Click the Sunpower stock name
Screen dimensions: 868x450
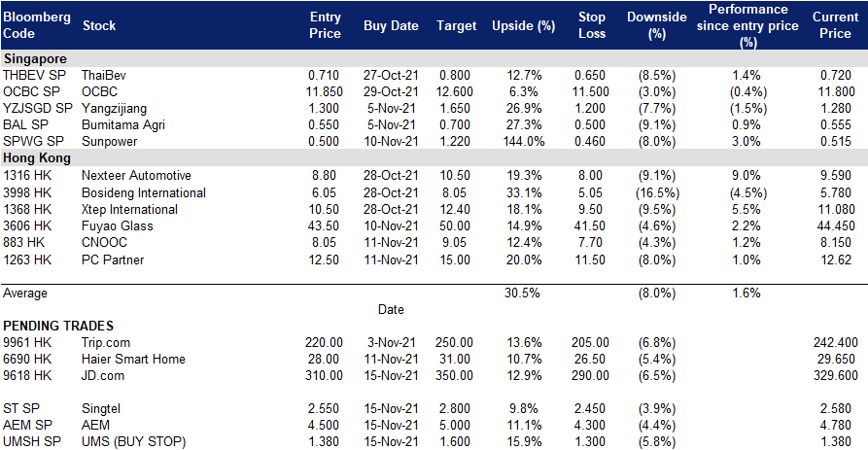coord(110,142)
